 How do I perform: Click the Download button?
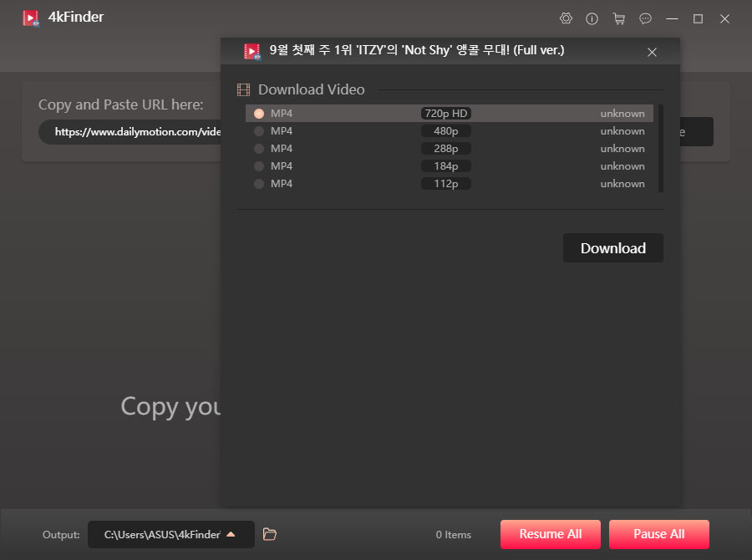612,247
